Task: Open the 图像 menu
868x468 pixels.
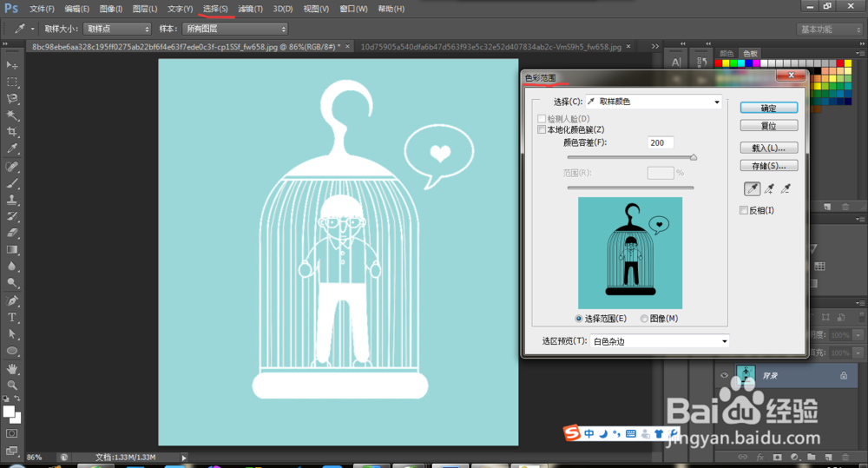Action: (x=111, y=9)
